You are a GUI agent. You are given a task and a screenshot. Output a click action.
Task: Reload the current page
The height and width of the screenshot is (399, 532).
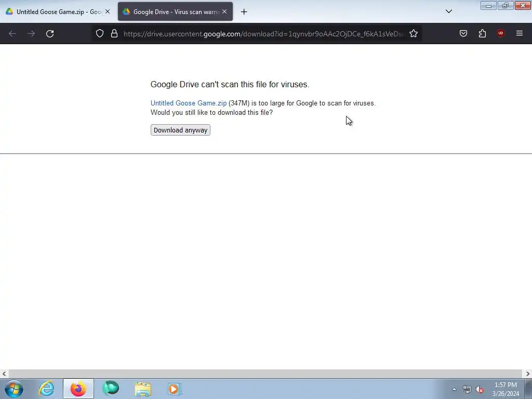pos(50,34)
